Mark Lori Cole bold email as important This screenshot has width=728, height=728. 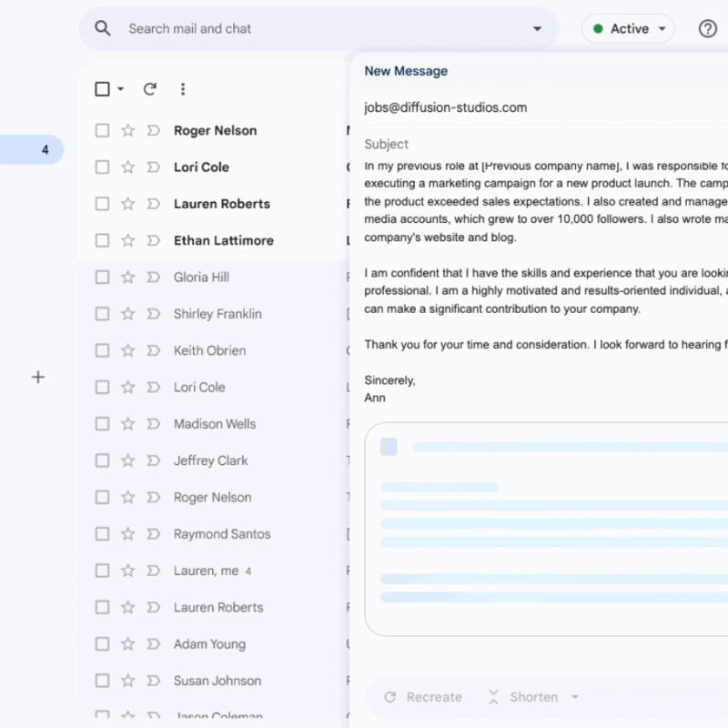point(153,167)
